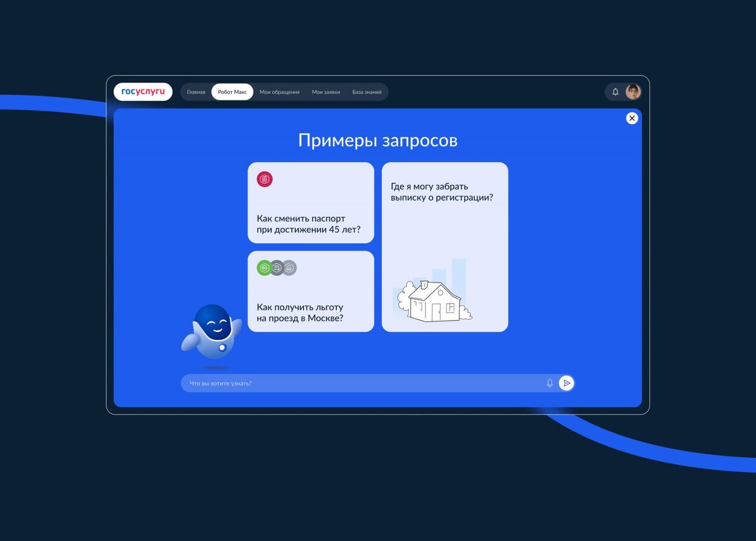Click the gray document icon next to green icon

click(x=277, y=268)
